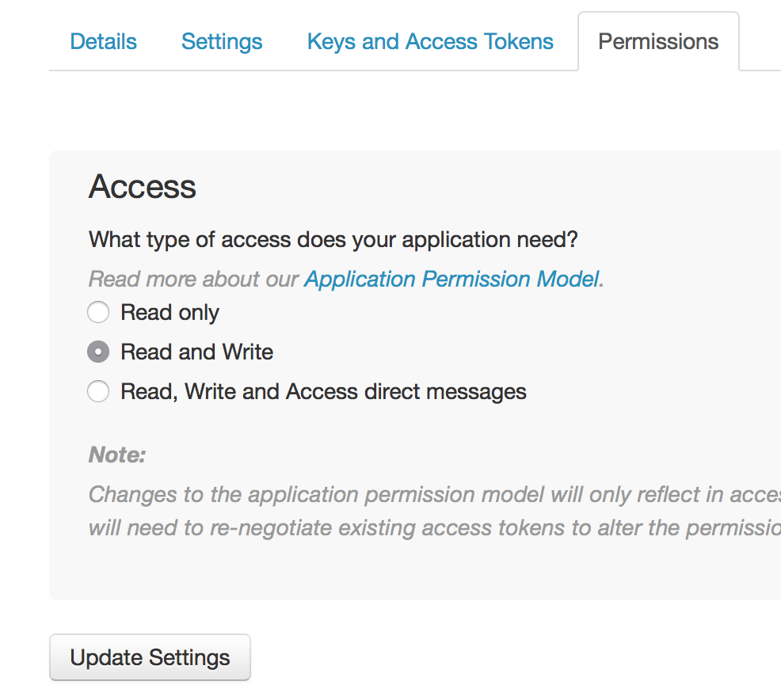Switch to the Details tab
Viewport: 781px width, 700px height.
(x=103, y=41)
